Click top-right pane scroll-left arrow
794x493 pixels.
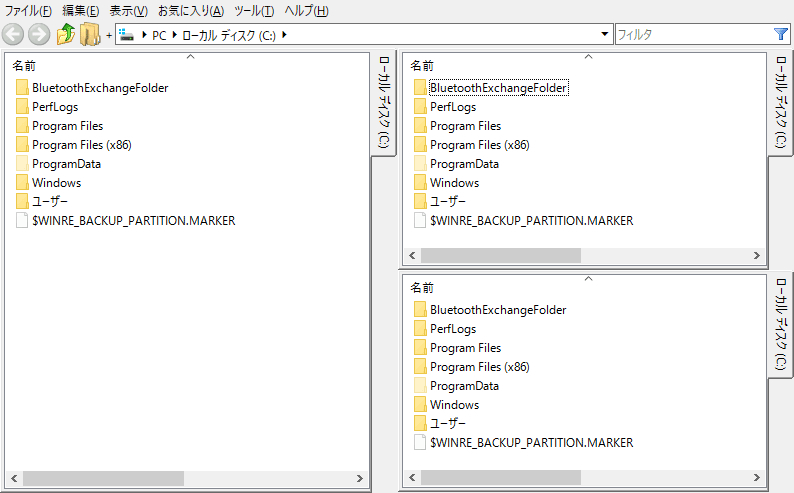point(412,256)
